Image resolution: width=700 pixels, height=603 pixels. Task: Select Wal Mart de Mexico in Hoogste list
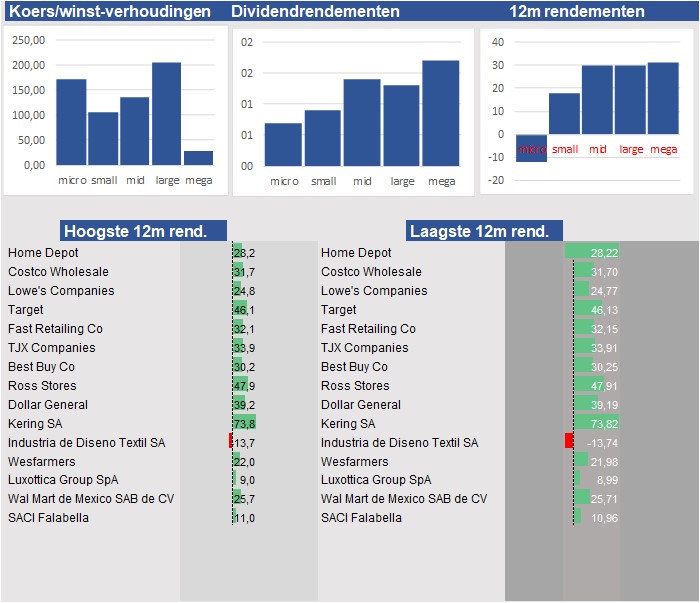coord(91,498)
